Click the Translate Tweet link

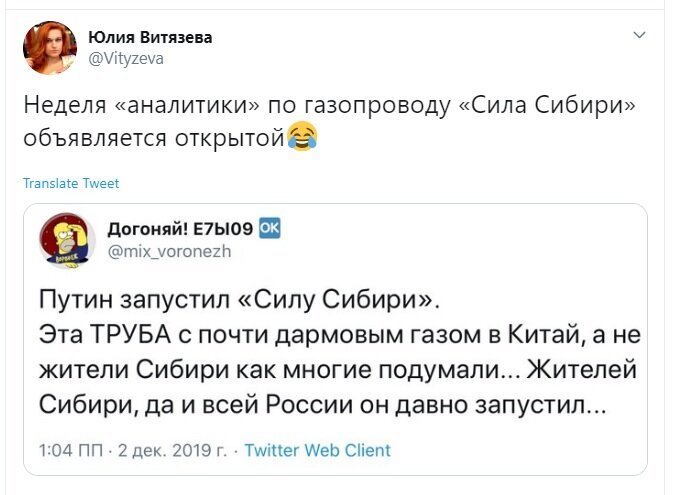[x=71, y=183]
